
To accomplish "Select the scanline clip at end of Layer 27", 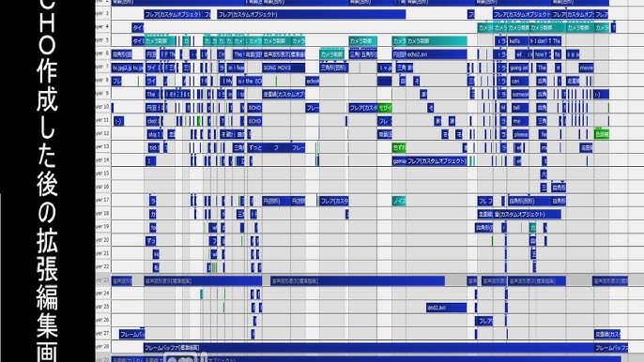I will pyautogui.click(x=607, y=335).
